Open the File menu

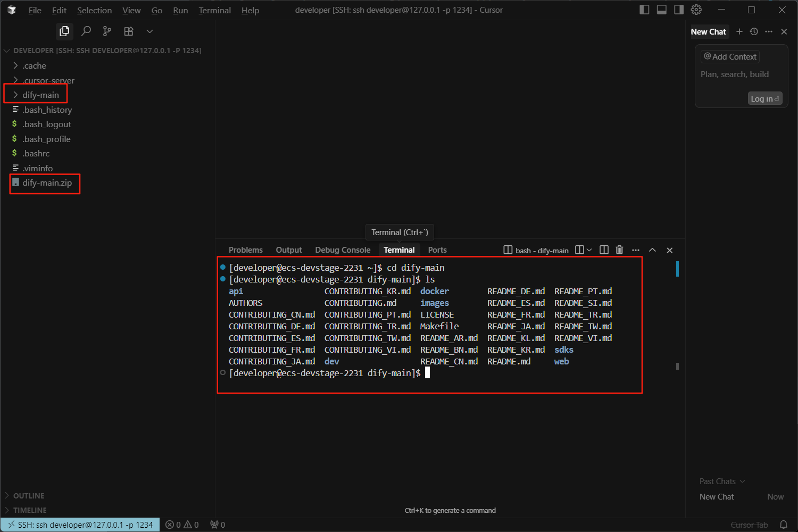(35, 10)
